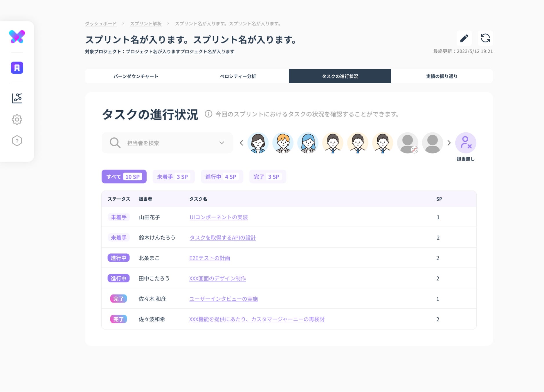This screenshot has width=544, height=392.
Task: Click the SP column header
Action: [439, 199]
